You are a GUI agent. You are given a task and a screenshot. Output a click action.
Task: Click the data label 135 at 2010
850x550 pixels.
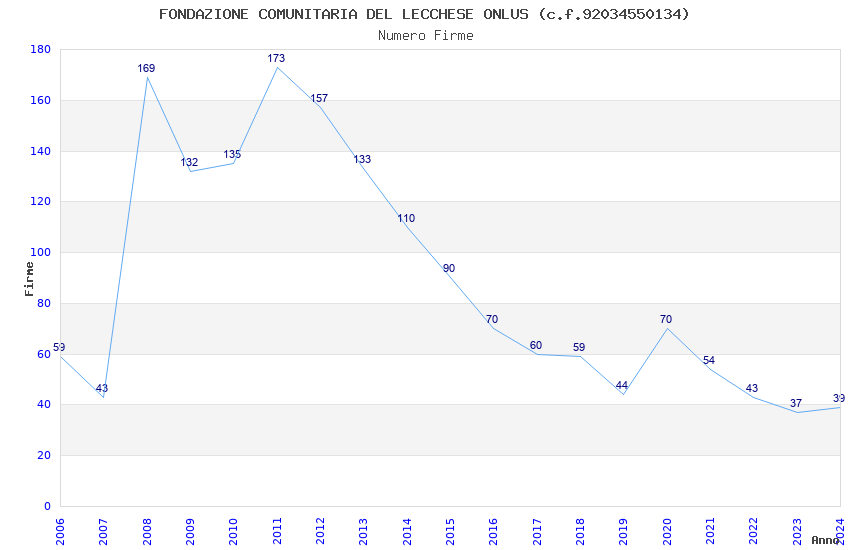click(x=232, y=154)
